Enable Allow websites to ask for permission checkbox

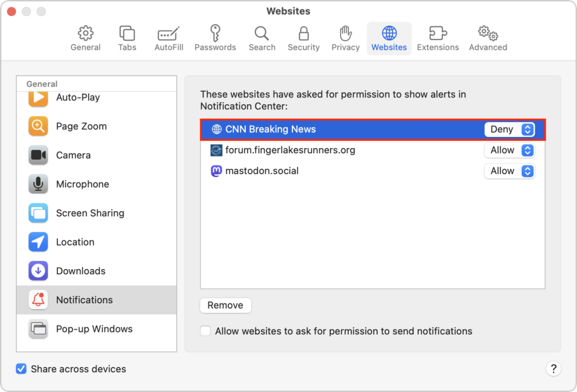205,331
